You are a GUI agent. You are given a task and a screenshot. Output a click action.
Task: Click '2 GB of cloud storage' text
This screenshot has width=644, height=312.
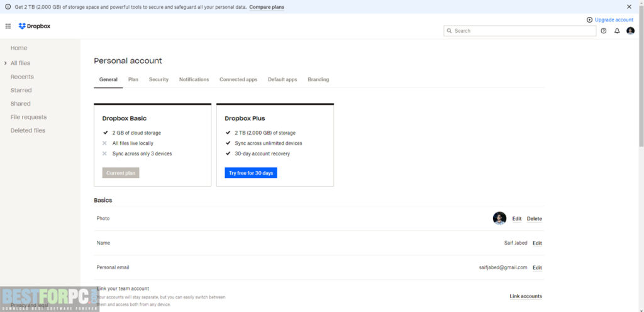(136, 133)
